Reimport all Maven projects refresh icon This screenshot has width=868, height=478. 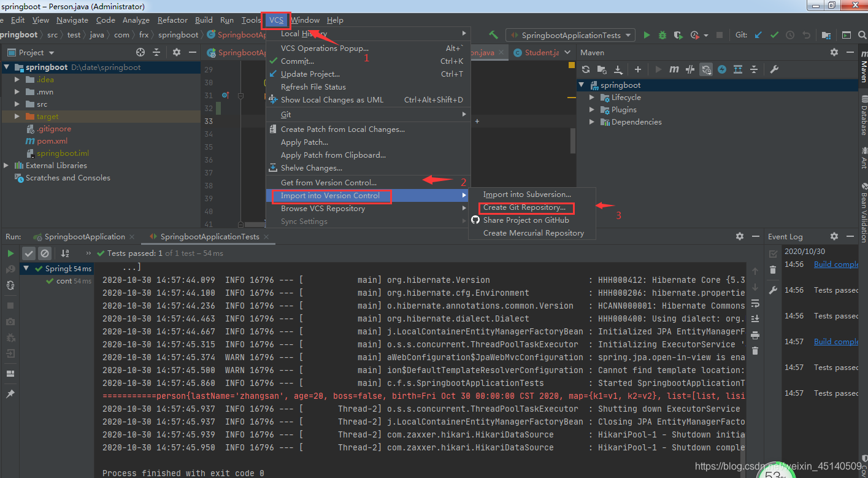(586, 69)
